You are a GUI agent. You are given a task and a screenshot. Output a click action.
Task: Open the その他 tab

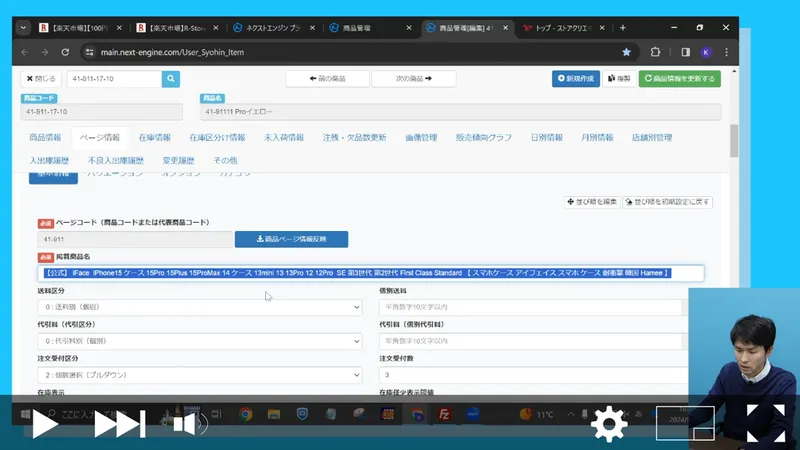coord(225,160)
